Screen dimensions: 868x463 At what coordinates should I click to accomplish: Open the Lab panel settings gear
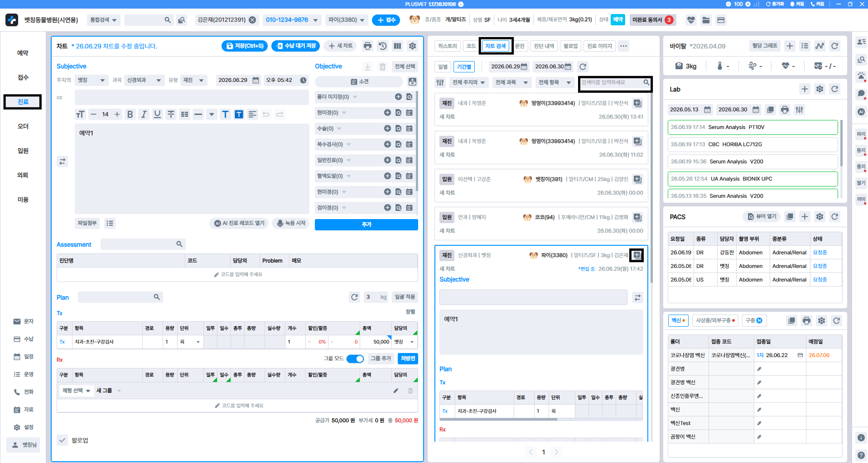(820, 89)
